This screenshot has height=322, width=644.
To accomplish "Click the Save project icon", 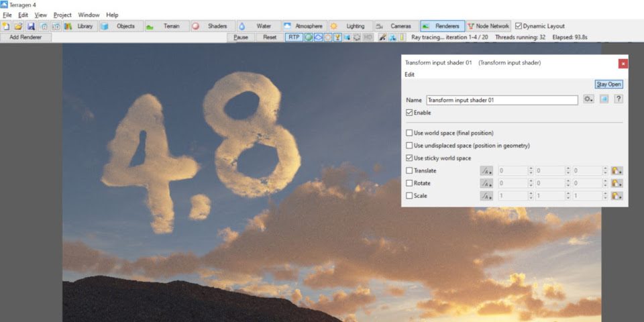I will coord(31,26).
